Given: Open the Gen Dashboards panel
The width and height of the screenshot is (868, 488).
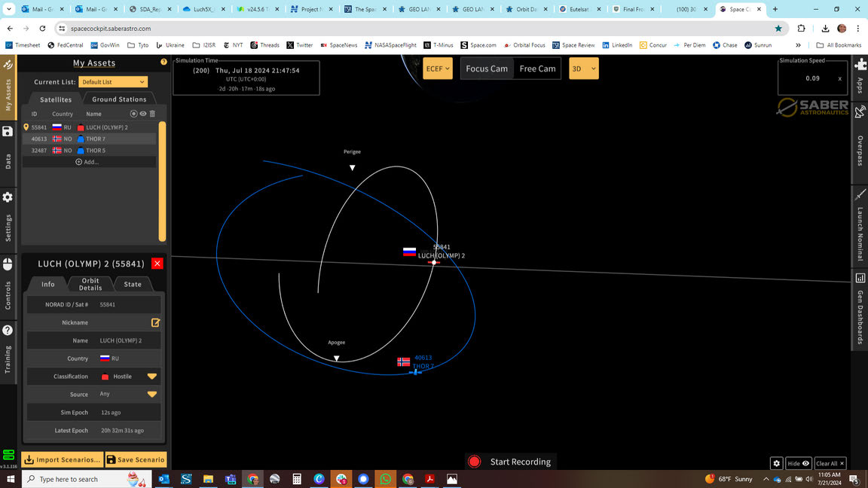Looking at the screenshot, I should point(860,310).
